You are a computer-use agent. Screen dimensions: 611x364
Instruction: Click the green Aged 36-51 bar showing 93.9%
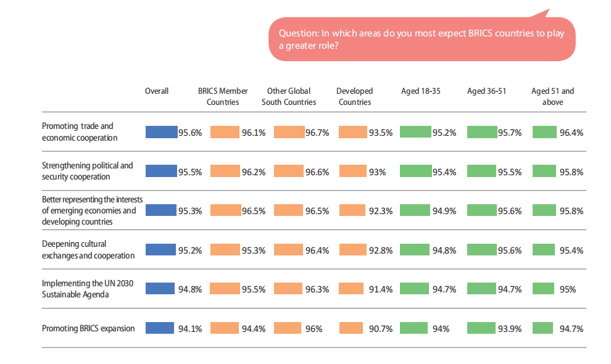pyautogui.click(x=481, y=328)
